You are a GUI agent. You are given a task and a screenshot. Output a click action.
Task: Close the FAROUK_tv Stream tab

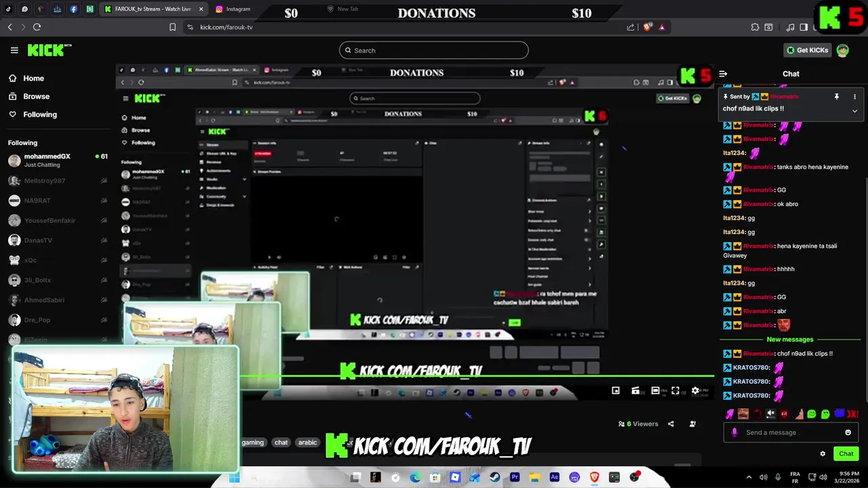[x=201, y=9]
